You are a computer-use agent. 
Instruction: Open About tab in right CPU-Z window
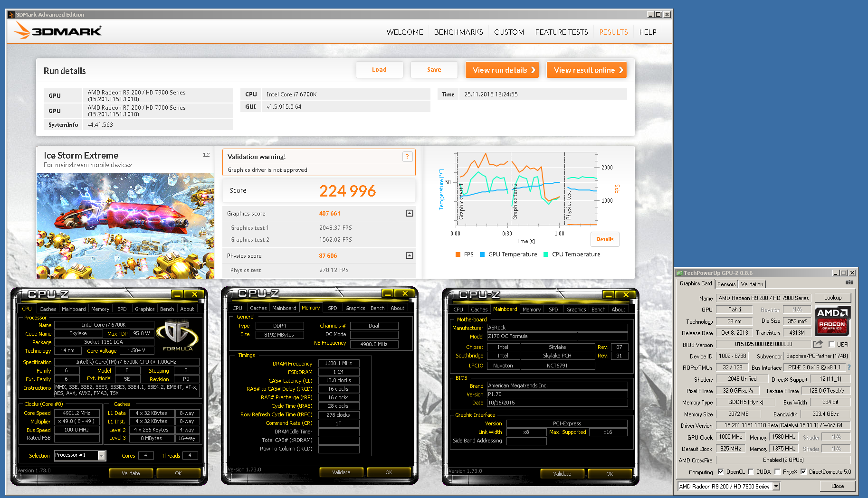coord(618,310)
